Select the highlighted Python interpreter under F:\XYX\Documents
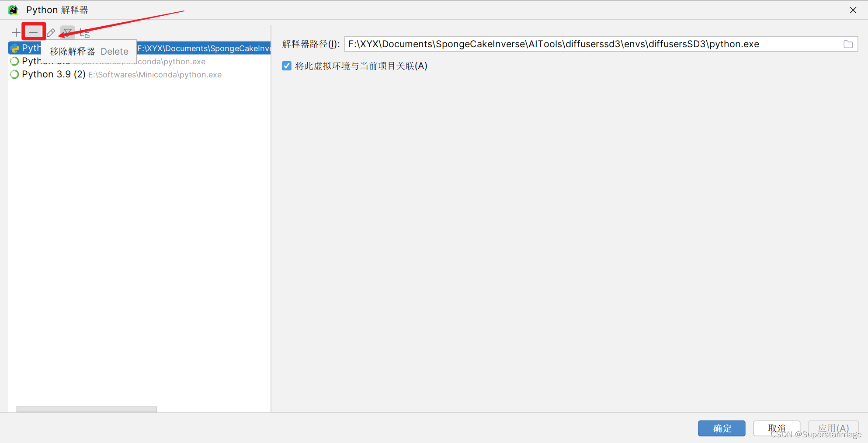The width and height of the screenshot is (868, 443). (x=139, y=48)
